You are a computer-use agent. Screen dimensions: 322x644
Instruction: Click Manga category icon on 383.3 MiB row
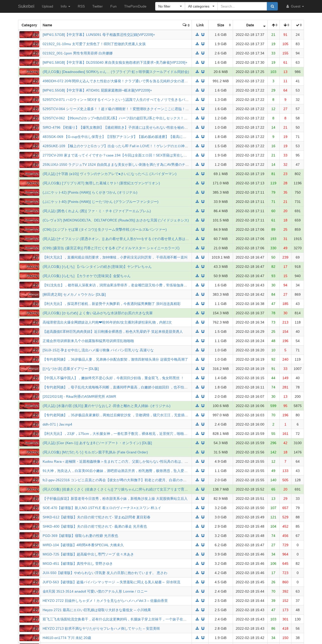(x=29, y=294)
